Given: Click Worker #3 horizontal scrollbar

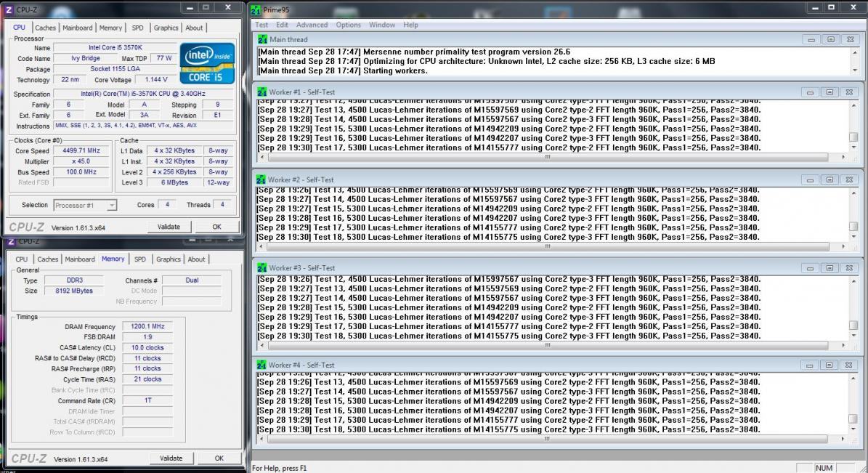Looking at the screenshot, I should (x=548, y=345).
